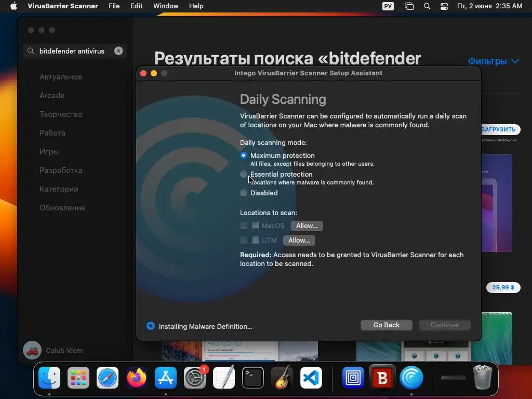Click ЗАГРУЗИТЬ button in App Store
532x399 pixels.
[x=500, y=129]
